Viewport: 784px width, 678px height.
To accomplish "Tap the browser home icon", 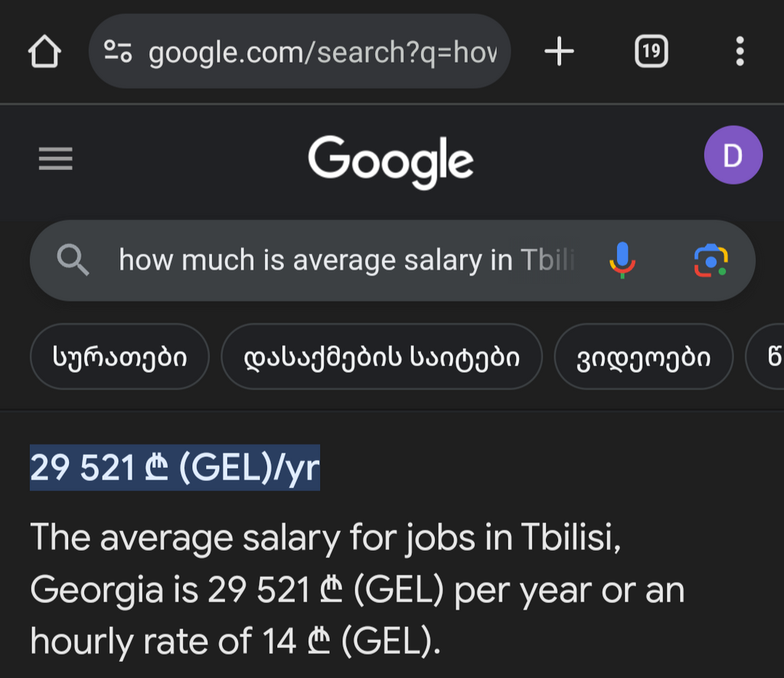I will (x=44, y=51).
